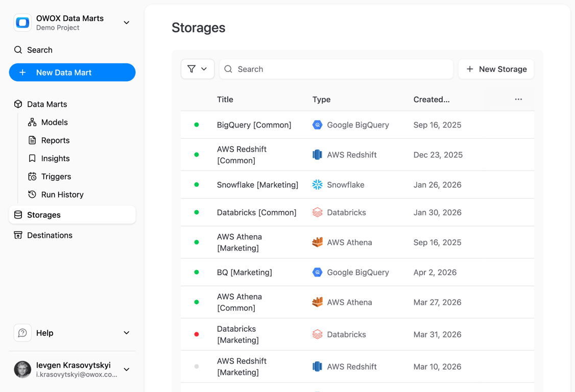
Task: Click the AWS Athena icon in AWS Athena [Common] row
Action: click(x=317, y=302)
